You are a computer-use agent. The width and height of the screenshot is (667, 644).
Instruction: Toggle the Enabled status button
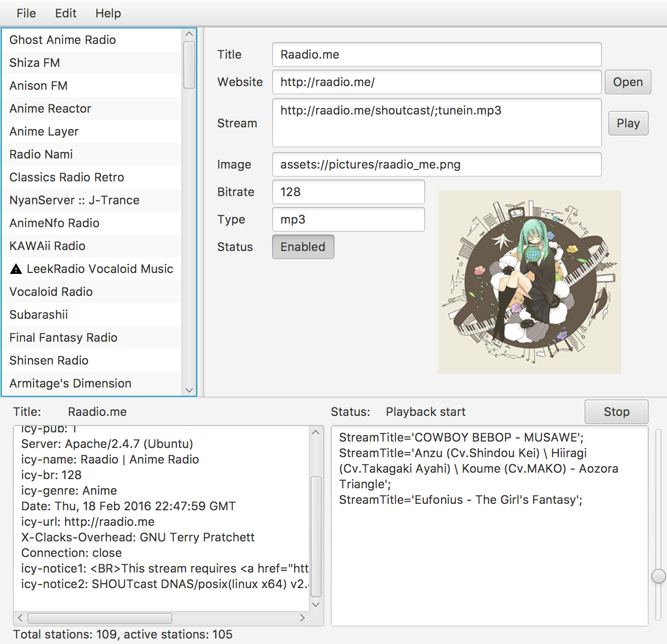click(303, 247)
